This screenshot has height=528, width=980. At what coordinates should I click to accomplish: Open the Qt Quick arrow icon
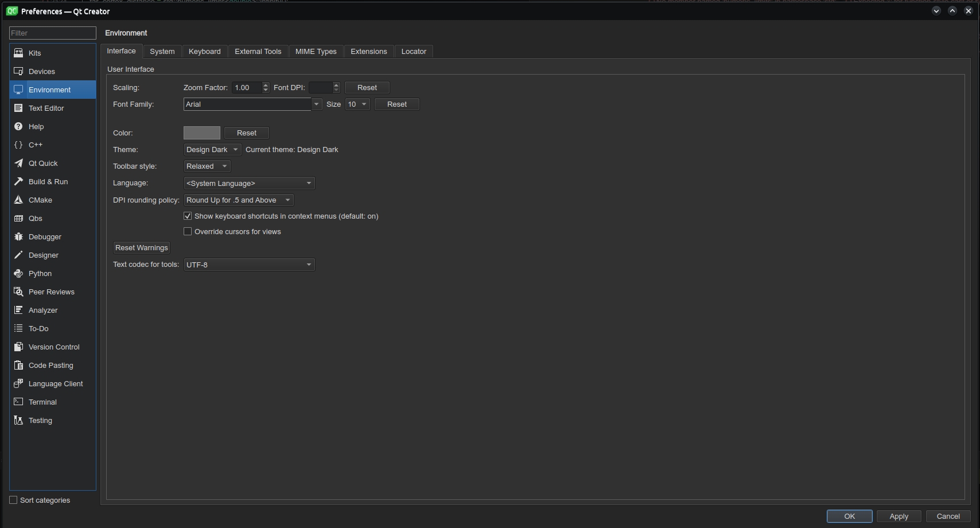click(18, 163)
